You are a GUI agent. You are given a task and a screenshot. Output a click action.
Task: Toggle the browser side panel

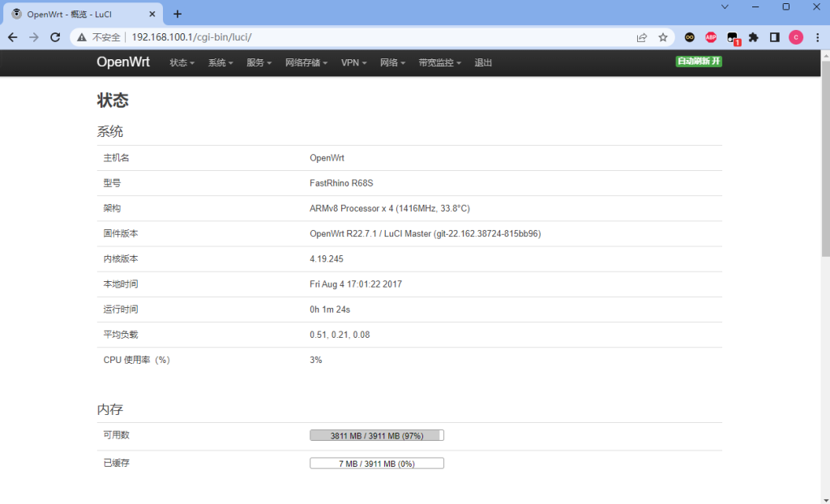[x=774, y=37]
